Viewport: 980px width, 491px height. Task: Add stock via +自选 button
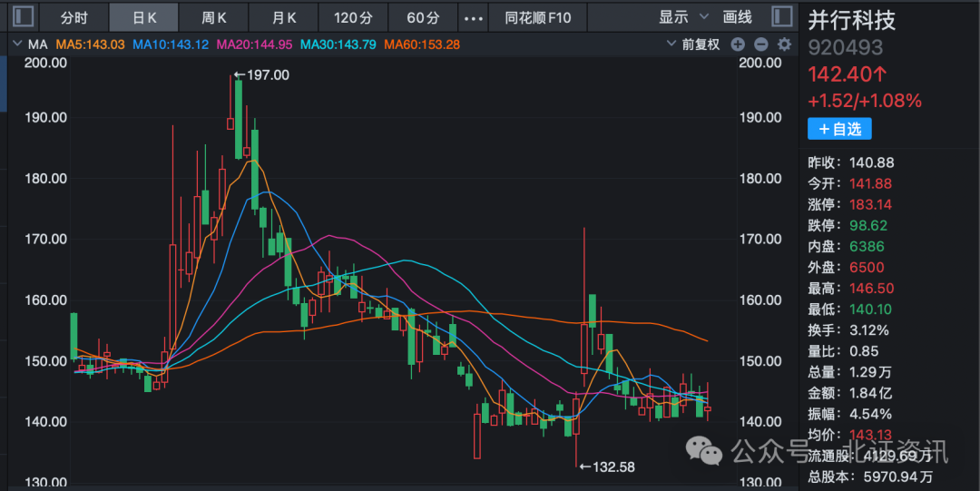click(x=839, y=129)
